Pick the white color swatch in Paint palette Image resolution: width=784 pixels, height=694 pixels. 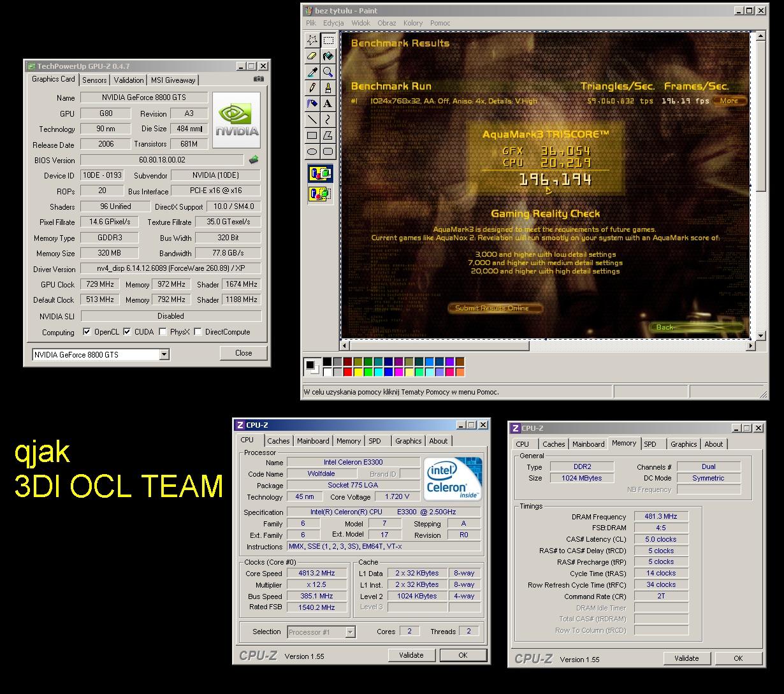tap(328, 372)
